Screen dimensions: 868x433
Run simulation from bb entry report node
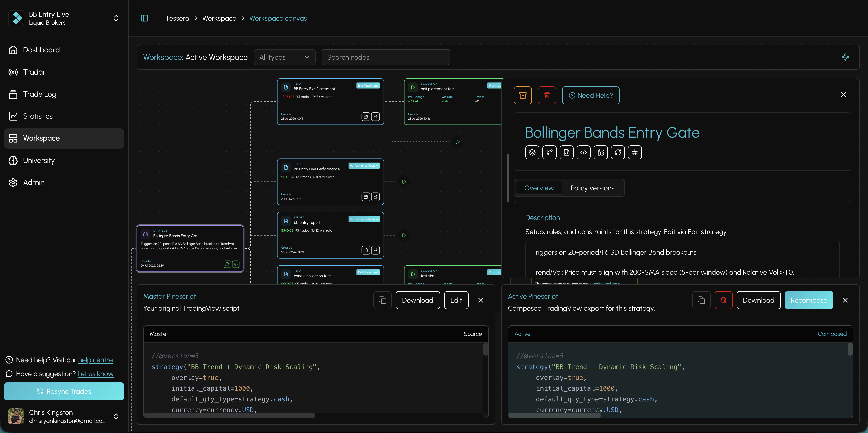point(404,235)
